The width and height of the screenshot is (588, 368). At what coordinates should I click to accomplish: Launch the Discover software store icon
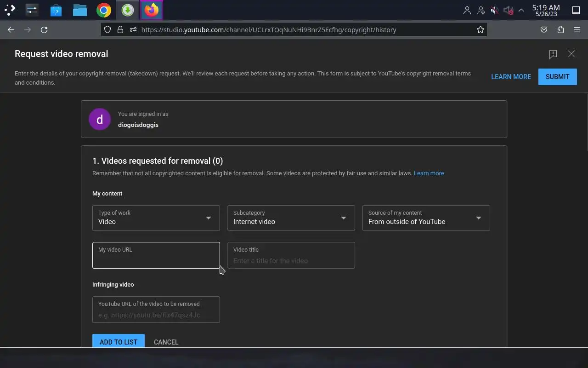tap(56, 10)
